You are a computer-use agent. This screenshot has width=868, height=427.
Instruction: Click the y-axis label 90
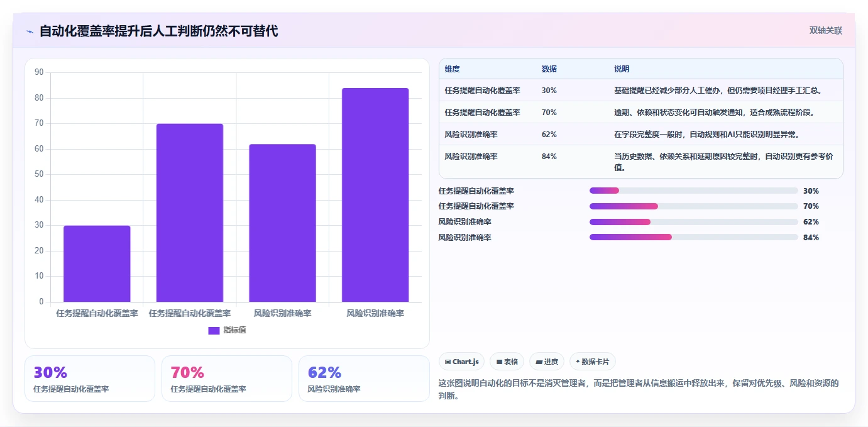(39, 72)
